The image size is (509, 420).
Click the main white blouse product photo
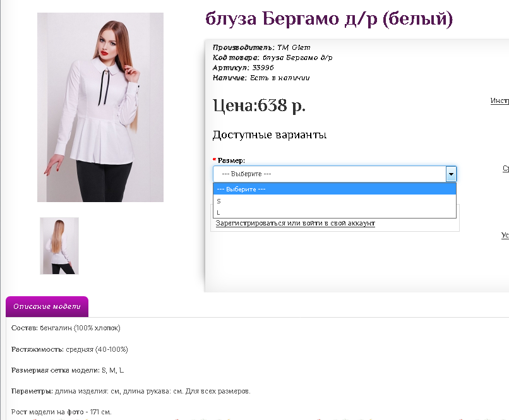[100, 107]
